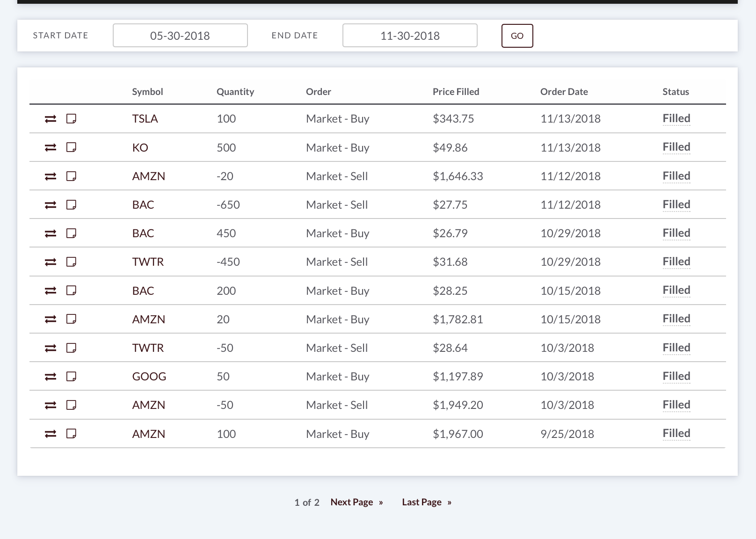Go to Next Page of orders
The image size is (756, 539).
(x=357, y=502)
